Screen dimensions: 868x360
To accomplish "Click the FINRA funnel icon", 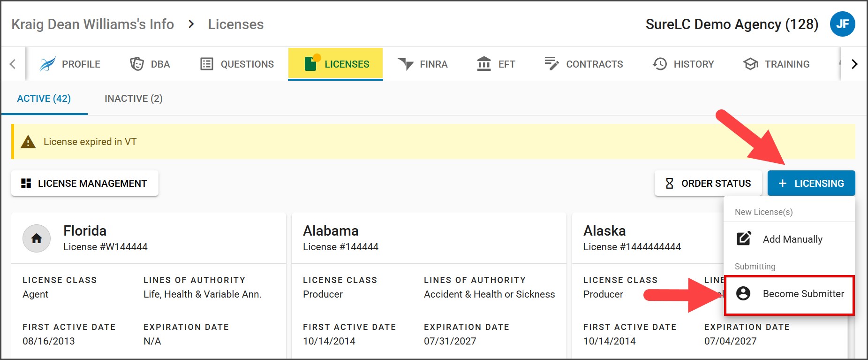I will tap(406, 64).
